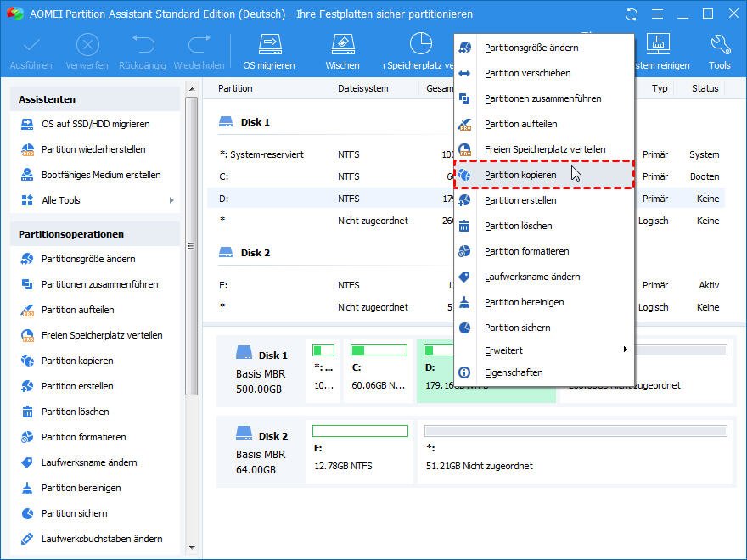Select Partition kopieren in context menu

pyautogui.click(x=544, y=175)
